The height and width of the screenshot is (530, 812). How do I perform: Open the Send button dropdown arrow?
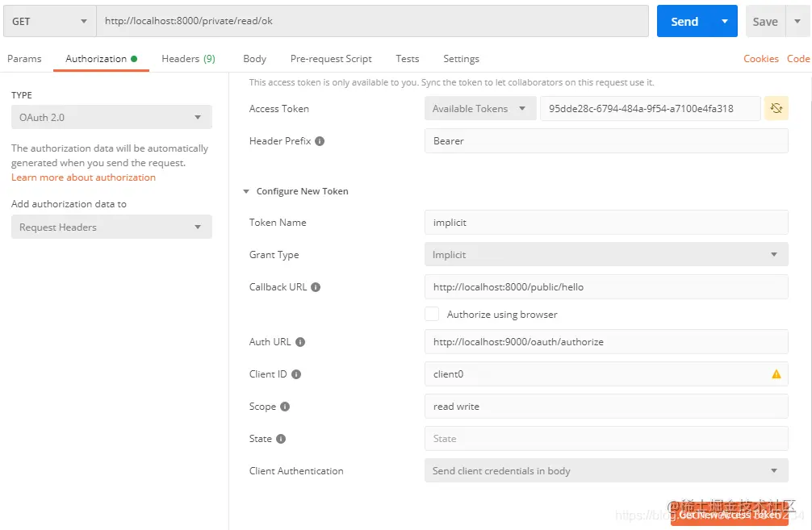(725, 21)
